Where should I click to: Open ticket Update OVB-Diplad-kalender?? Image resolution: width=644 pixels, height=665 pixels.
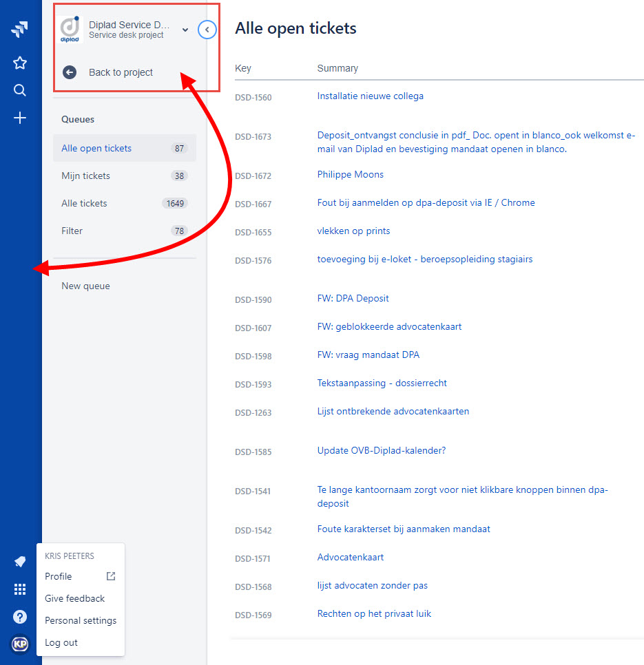tap(382, 450)
